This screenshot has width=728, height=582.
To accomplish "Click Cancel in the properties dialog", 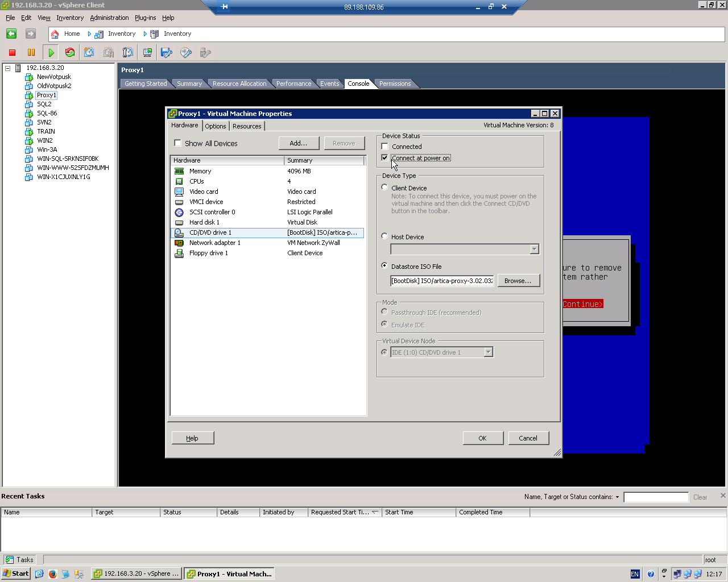I will (x=528, y=438).
